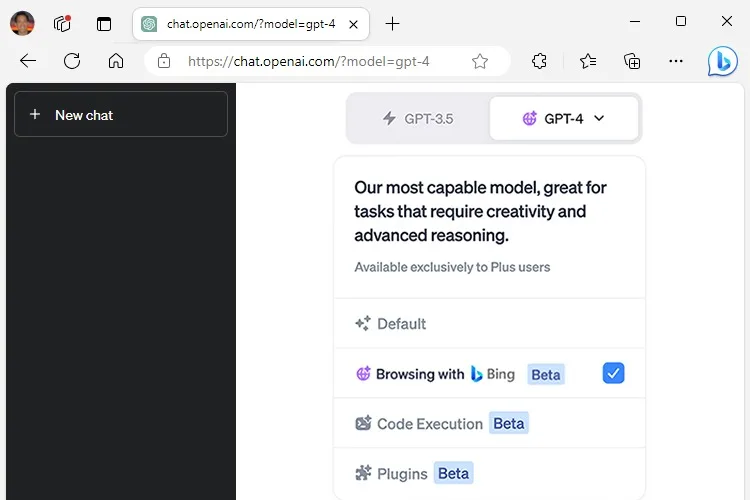Image resolution: width=750 pixels, height=500 pixels.
Task: Add this page to favorites with the star
Action: [x=480, y=61]
